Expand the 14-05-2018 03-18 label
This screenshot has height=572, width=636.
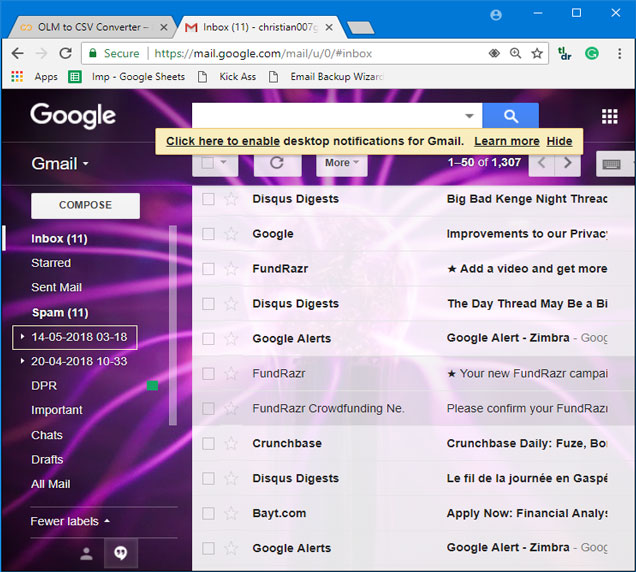point(22,337)
